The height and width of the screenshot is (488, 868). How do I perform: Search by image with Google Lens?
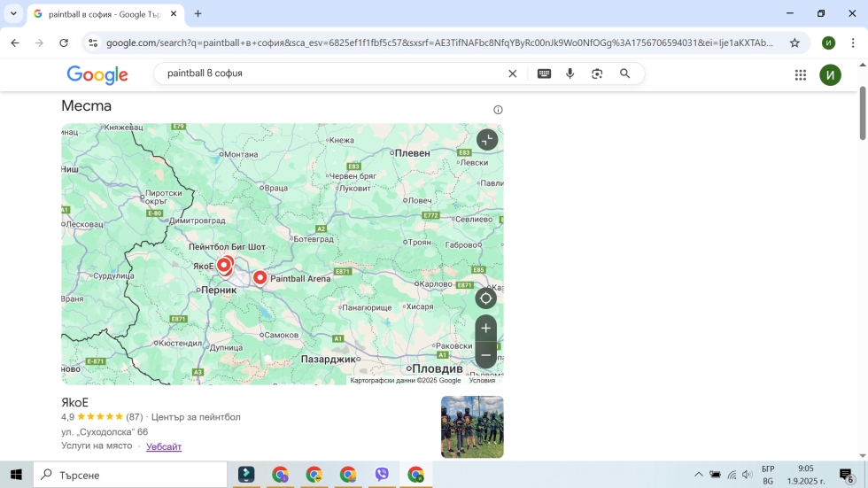(597, 74)
